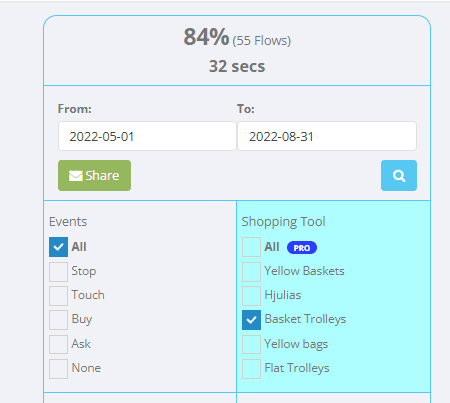Click the magnifier search button

[399, 175]
